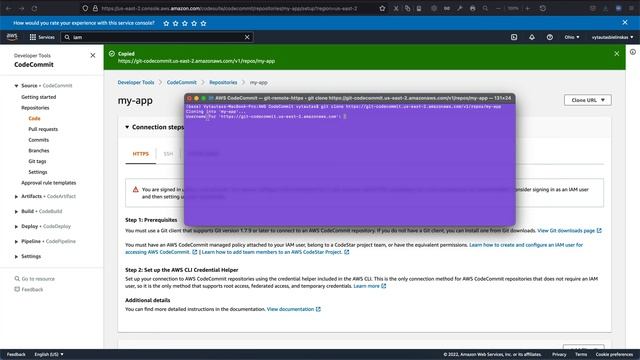Image resolution: width=640 pixels, height=360 pixels.
Task: Dismiss the console rating banner
Action: point(625,22)
